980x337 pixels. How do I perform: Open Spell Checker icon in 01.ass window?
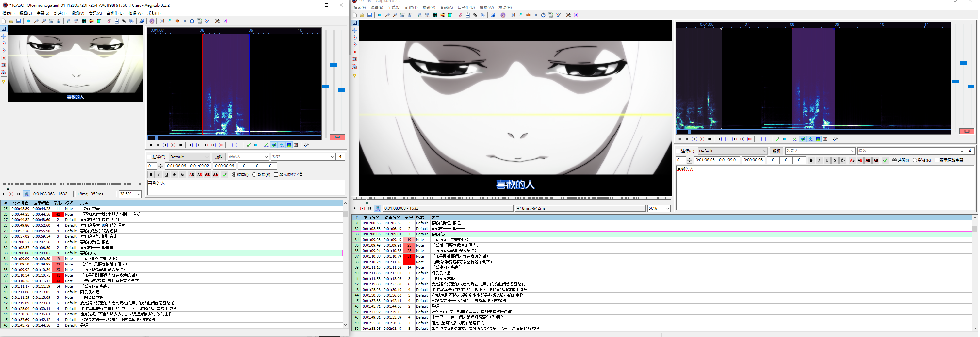pyautogui.click(x=558, y=15)
